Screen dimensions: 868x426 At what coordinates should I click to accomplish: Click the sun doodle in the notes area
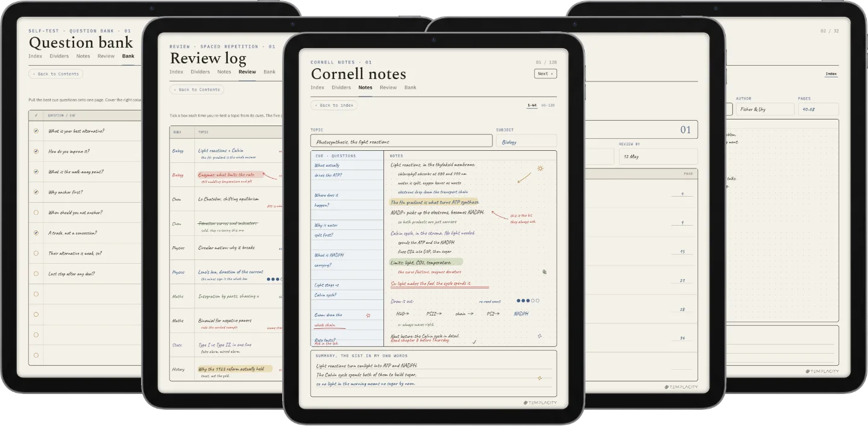(x=540, y=168)
